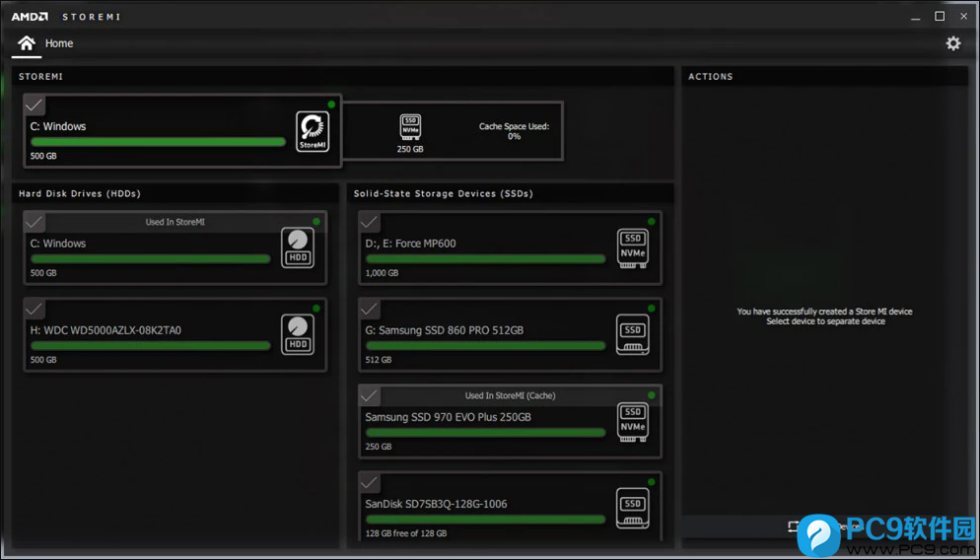Click capacity bar of StoreMI C: Windows
980x560 pixels.
coord(158,142)
